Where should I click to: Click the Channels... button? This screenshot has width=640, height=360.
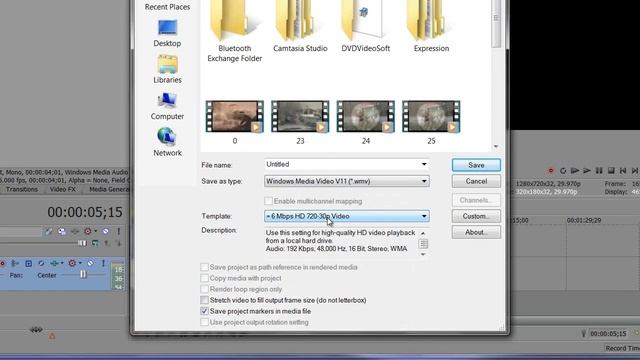pos(476,200)
